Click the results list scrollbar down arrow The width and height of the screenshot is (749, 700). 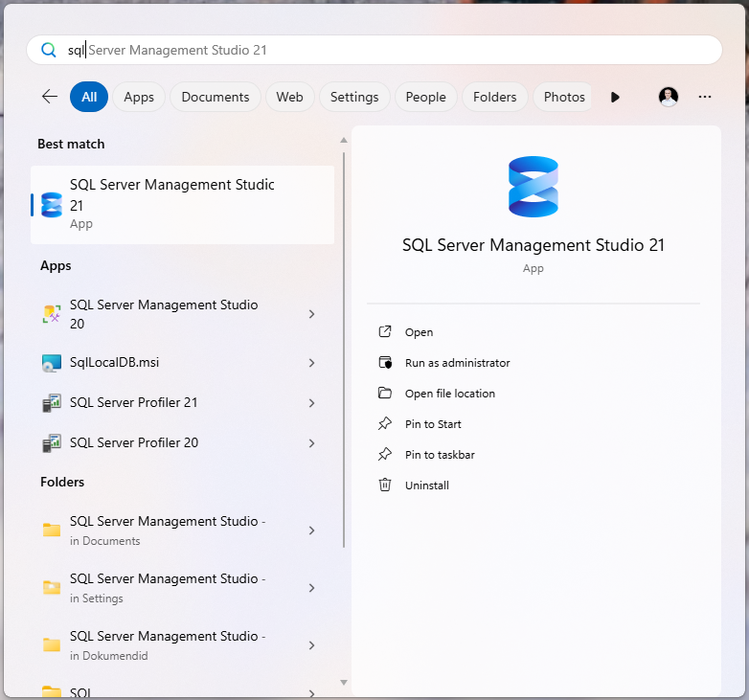344,682
